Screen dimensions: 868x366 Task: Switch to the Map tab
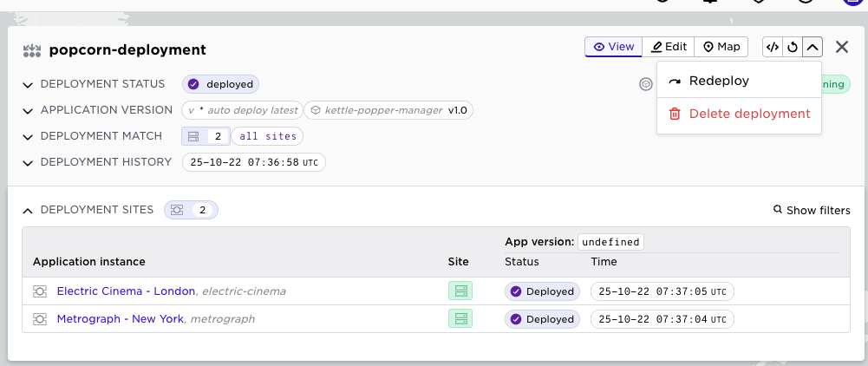point(721,47)
